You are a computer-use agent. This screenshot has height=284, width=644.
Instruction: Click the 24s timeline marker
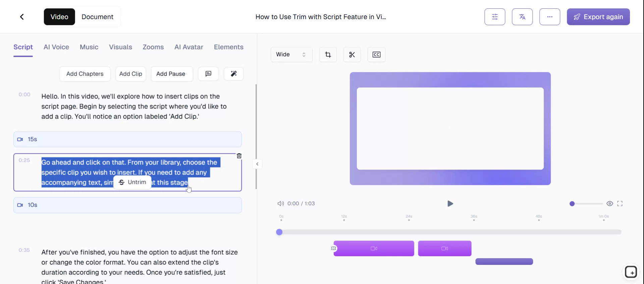[x=409, y=218]
